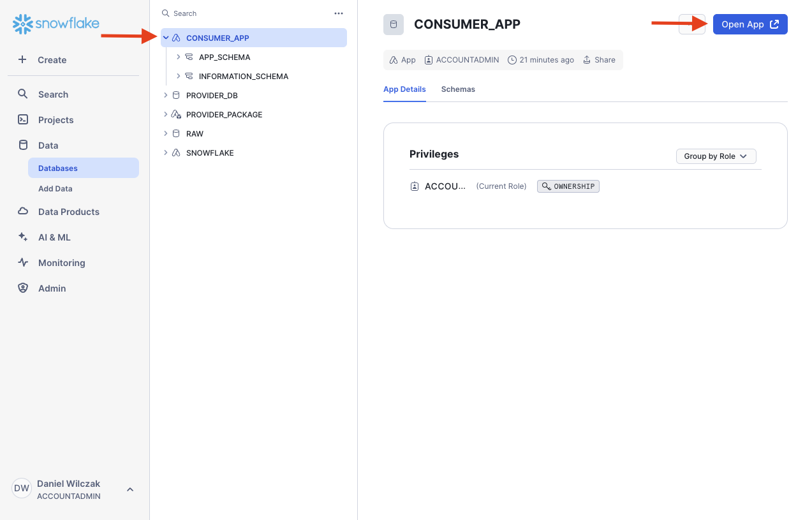This screenshot has height=520, width=812.
Task: Click the search magnifier in database panel
Action: click(166, 13)
